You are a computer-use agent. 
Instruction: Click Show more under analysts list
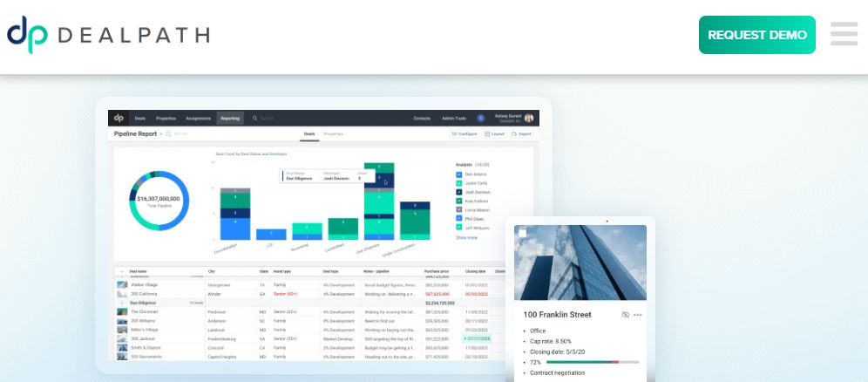point(466,237)
